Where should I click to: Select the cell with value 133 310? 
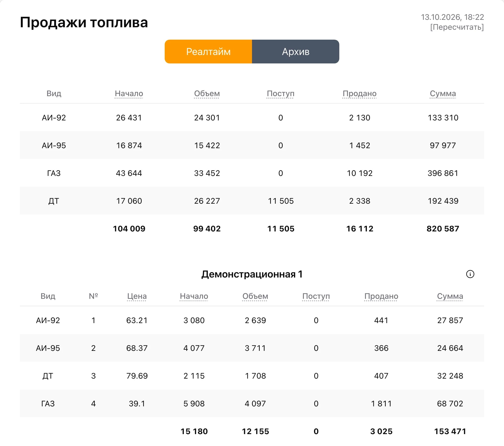point(443,118)
